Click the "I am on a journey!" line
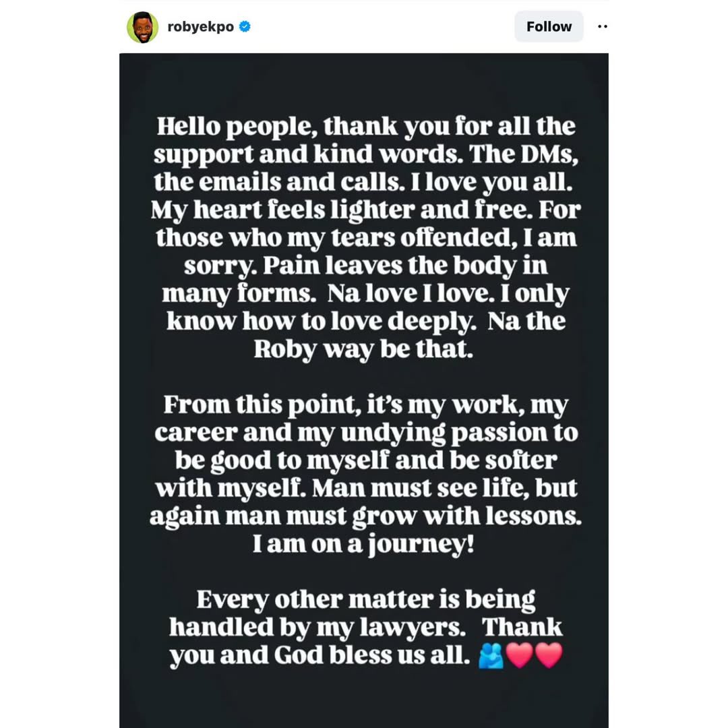The image size is (728, 728). pos(363,544)
